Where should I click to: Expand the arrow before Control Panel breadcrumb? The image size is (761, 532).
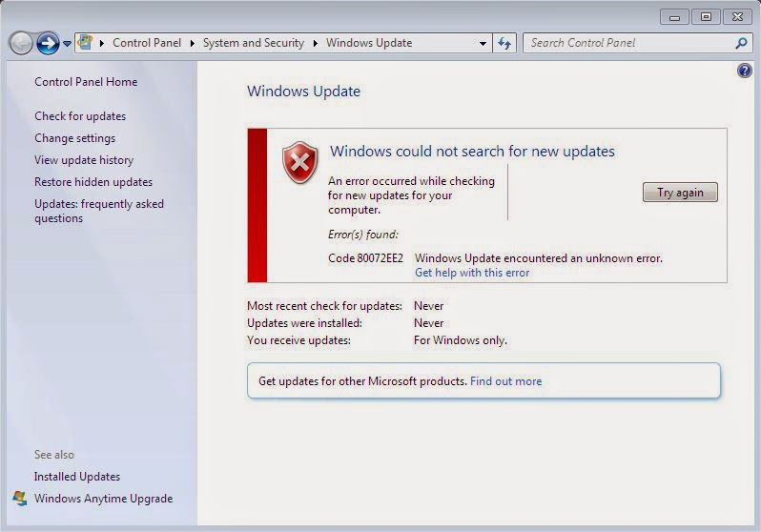(x=102, y=43)
